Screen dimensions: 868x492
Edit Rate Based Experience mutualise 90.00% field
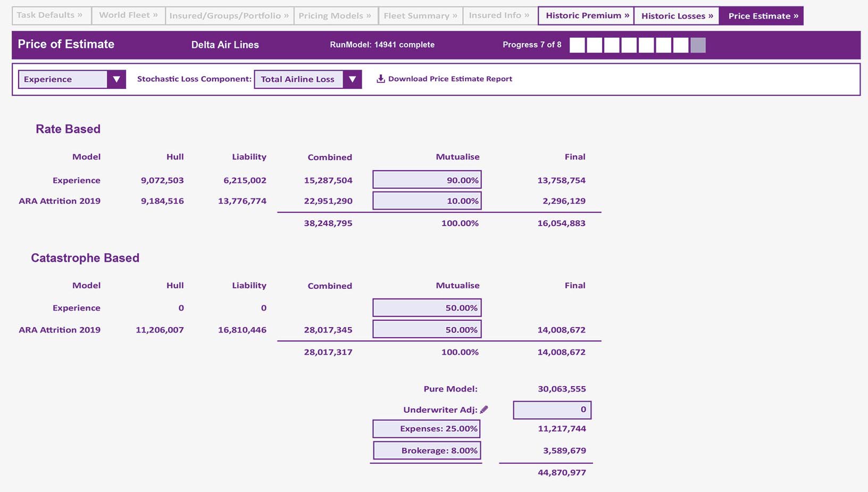[x=427, y=180]
